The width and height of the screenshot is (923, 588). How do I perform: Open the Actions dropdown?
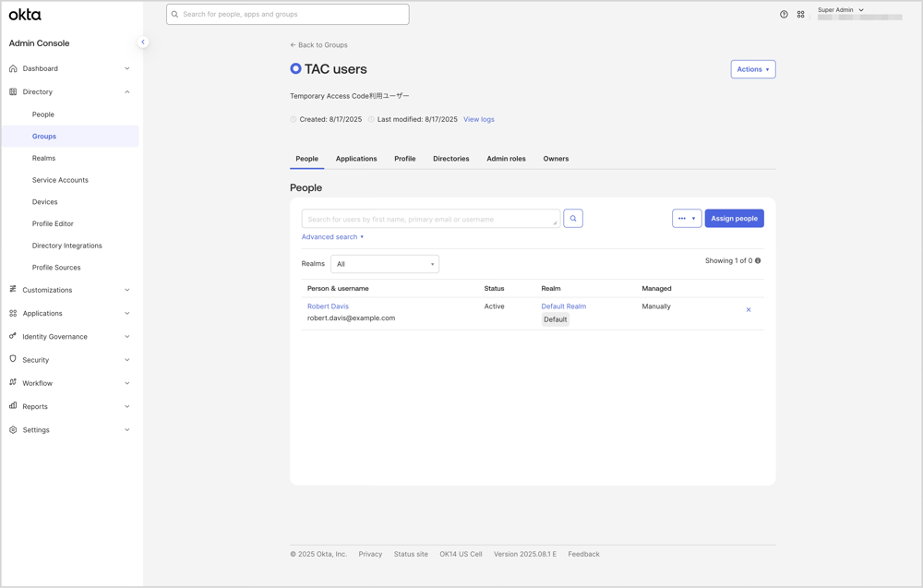[753, 69]
